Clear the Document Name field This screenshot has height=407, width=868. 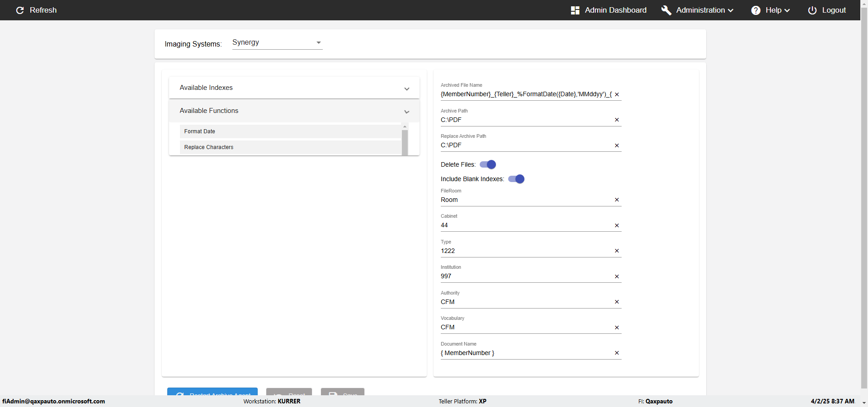(x=617, y=353)
